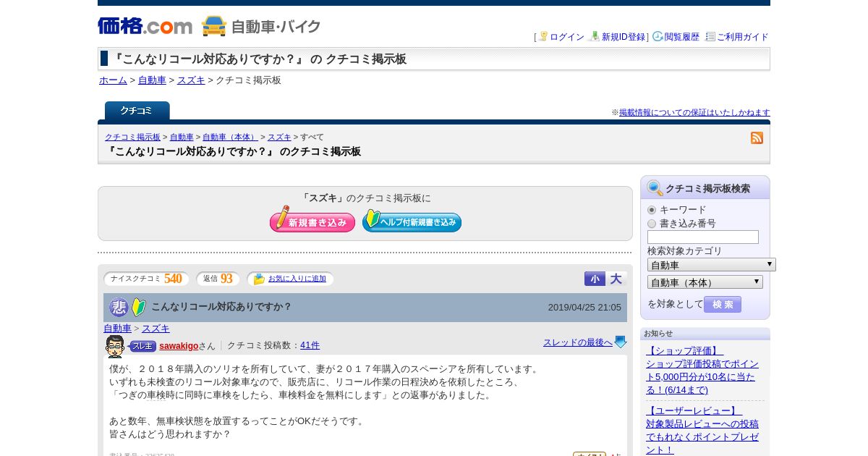Click the post date 2019/04/25 21:05
The image size is (868, 456).
pos(584,308)
